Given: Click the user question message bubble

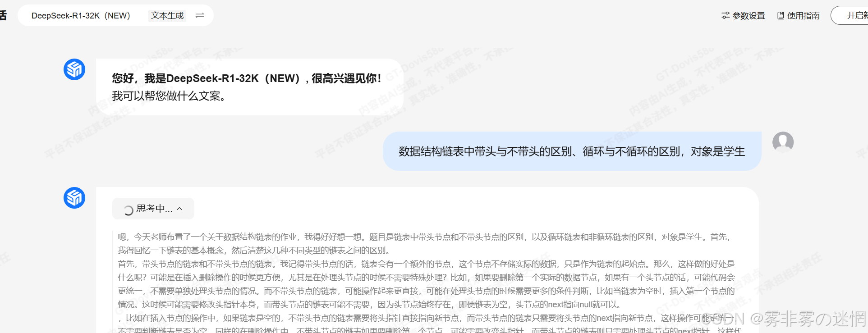Looking at the screenshot, I should pyautogui.click(x=572, y=151).
